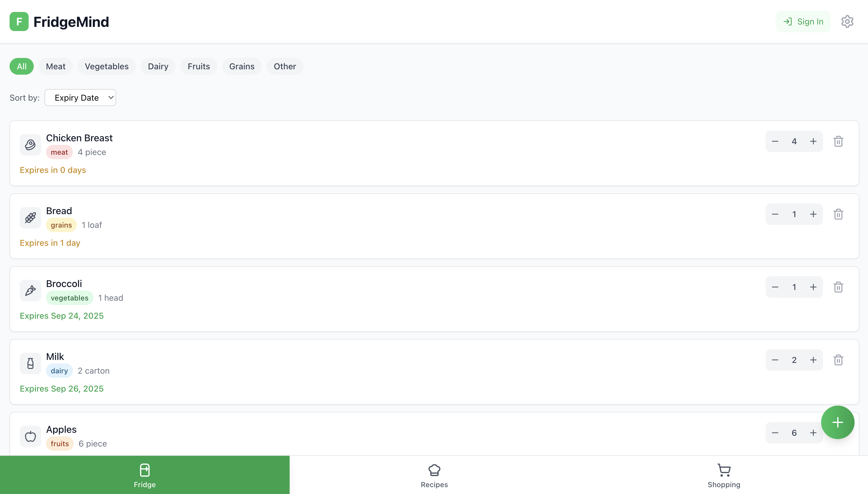This screenshot has height=494, width=868.
Task: Remove Broccoli using trash icon
Action: click(838, 287)
